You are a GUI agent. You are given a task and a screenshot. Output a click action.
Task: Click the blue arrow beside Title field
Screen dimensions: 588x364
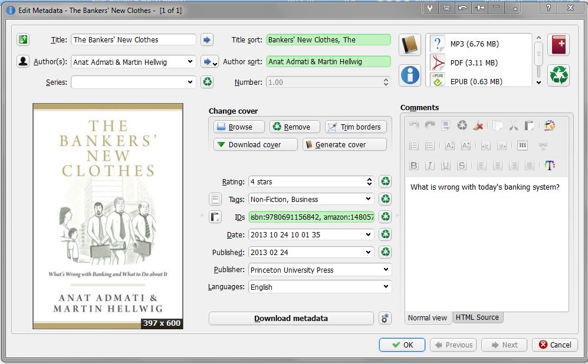point(207,39)
